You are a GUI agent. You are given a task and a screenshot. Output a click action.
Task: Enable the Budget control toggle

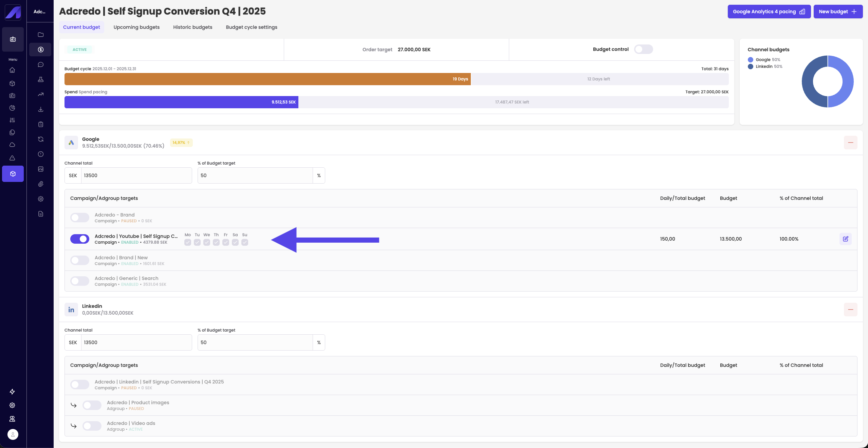[643, 49]
